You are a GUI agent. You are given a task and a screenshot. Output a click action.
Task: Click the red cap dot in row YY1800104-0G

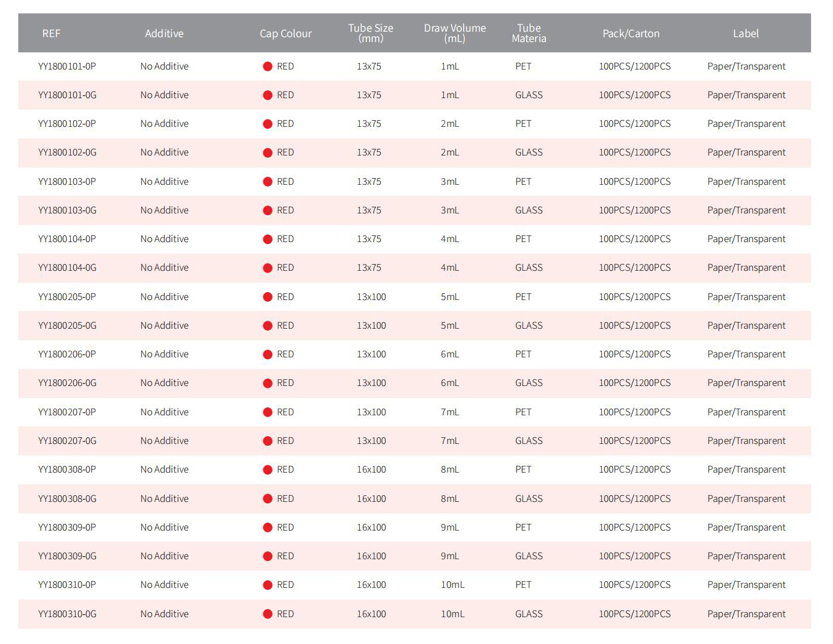(x=268, y=268)
